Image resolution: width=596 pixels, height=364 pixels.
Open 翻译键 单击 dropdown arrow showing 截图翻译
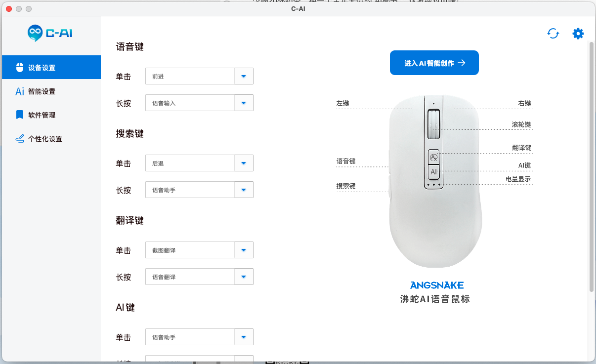point(244,250)
